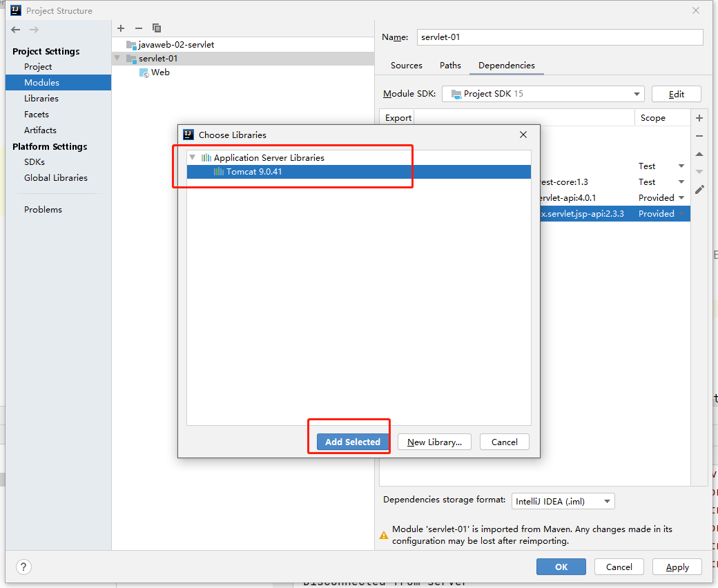Screen dimensions: 718x588
Task: Remove the selected module with minus icon
Action: [139, 28]
